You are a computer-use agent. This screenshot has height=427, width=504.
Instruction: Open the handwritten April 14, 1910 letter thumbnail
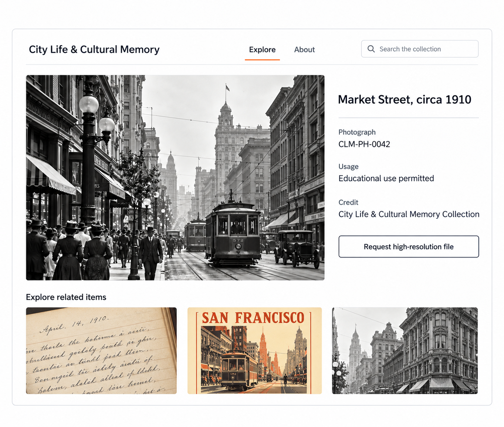(101, 350)
